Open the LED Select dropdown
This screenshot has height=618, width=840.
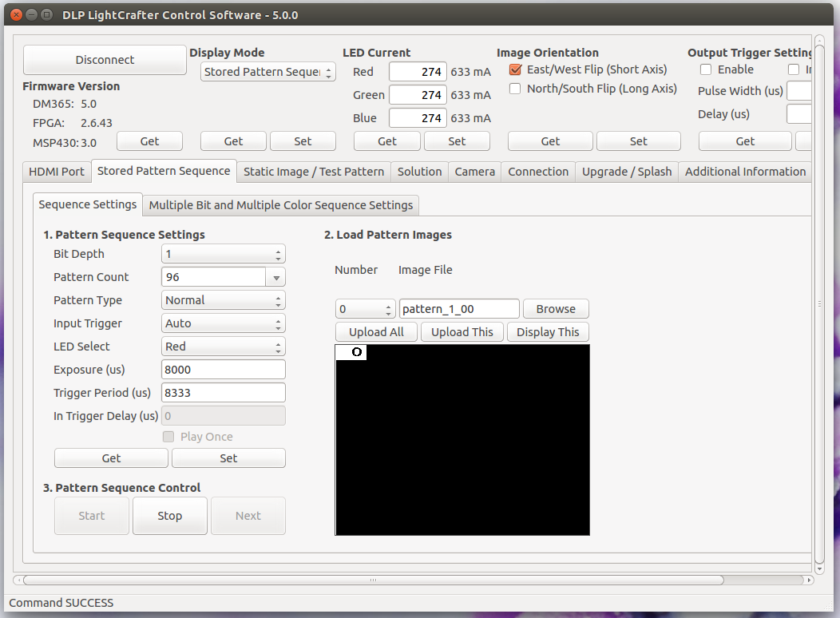pyautogui.click(x=223, y=347)
